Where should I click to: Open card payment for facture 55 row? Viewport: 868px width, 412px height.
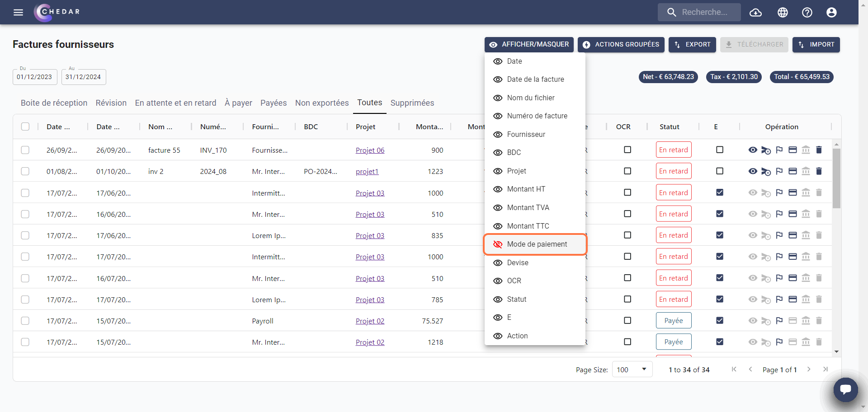pos(793,150)
